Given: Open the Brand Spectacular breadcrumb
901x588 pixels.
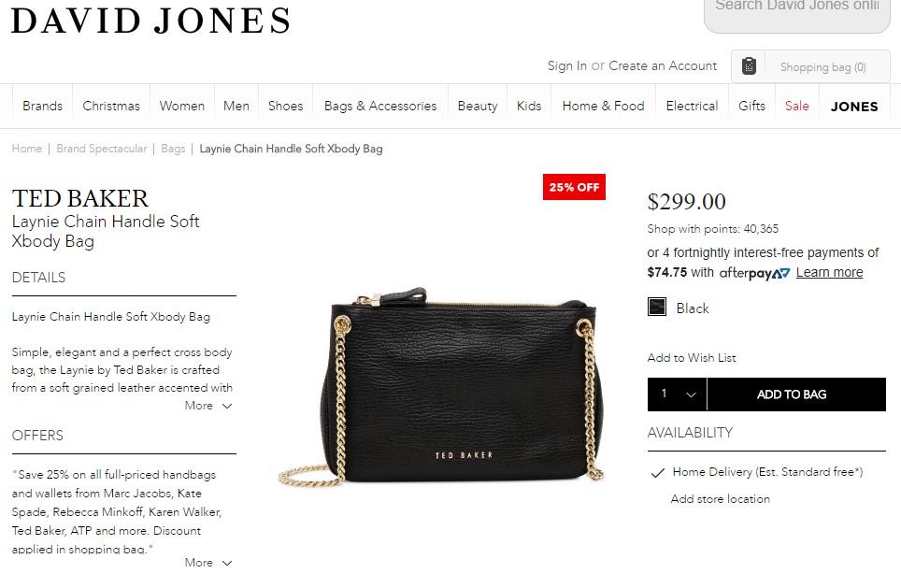Looking at the screenshot, I should point(102,149).
